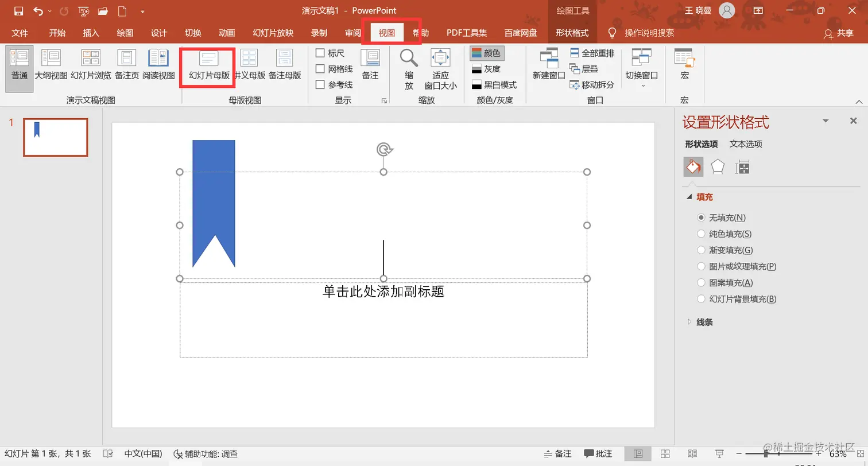The height and width of the screenshot is (466, 868).
Task: Enable the 标尺 checkbox
Action: 320,53
